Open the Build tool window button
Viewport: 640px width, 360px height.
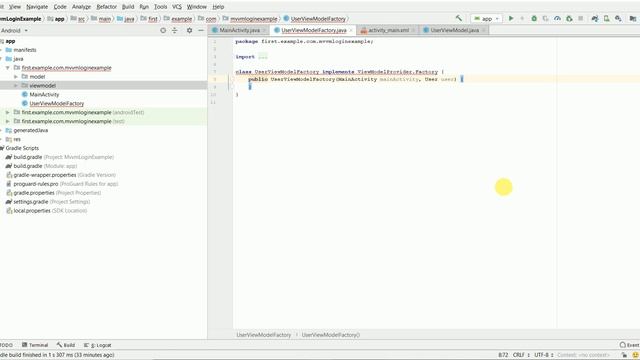(66, 345)
